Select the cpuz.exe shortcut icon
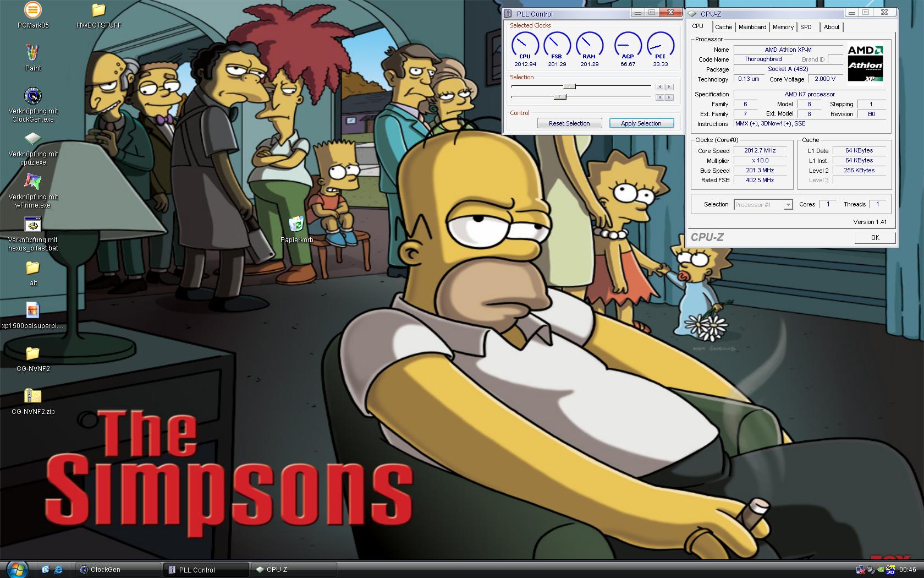The height and width of the screenshot is (578, 924). [x=33, y=139]
